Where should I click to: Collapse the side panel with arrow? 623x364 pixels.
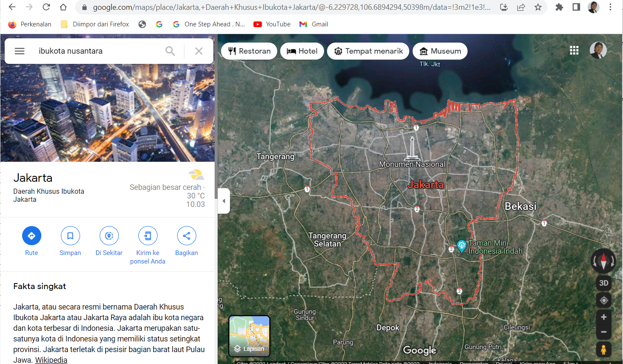(224, 201)
